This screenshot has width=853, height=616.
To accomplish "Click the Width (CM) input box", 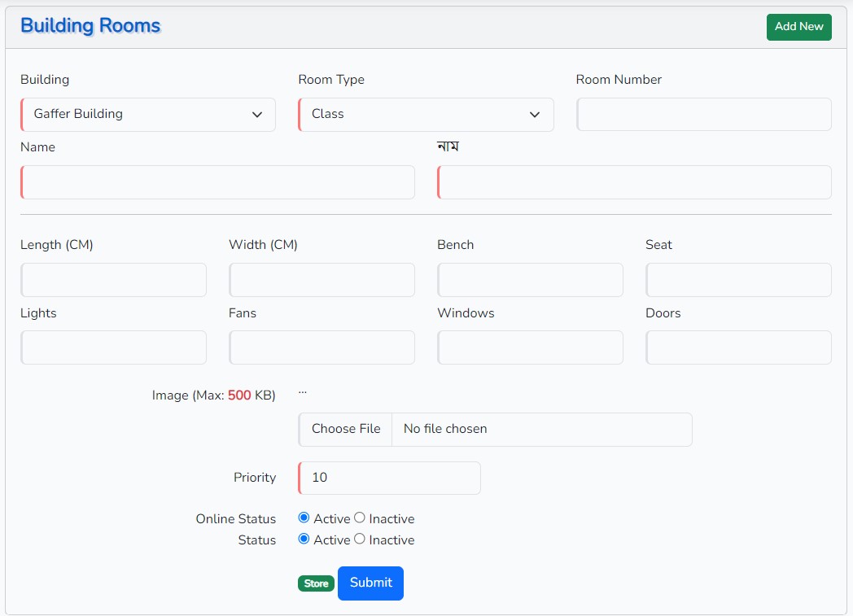I will (322, 280).
